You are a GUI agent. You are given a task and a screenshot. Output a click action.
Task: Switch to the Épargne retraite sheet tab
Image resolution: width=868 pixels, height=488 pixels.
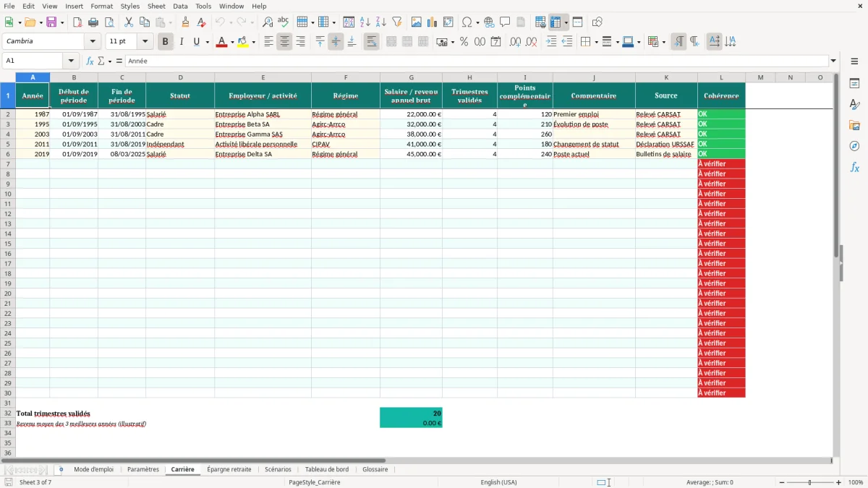pos(229,469)
